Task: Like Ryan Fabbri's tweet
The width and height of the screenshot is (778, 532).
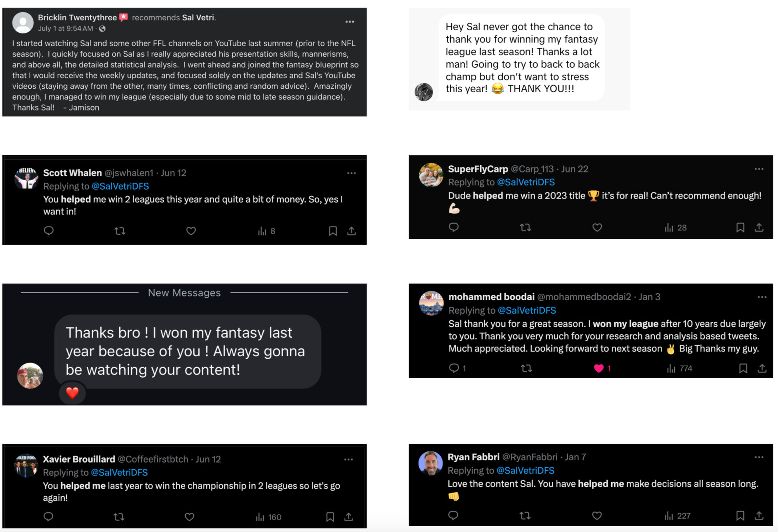Action: (597, 515)
